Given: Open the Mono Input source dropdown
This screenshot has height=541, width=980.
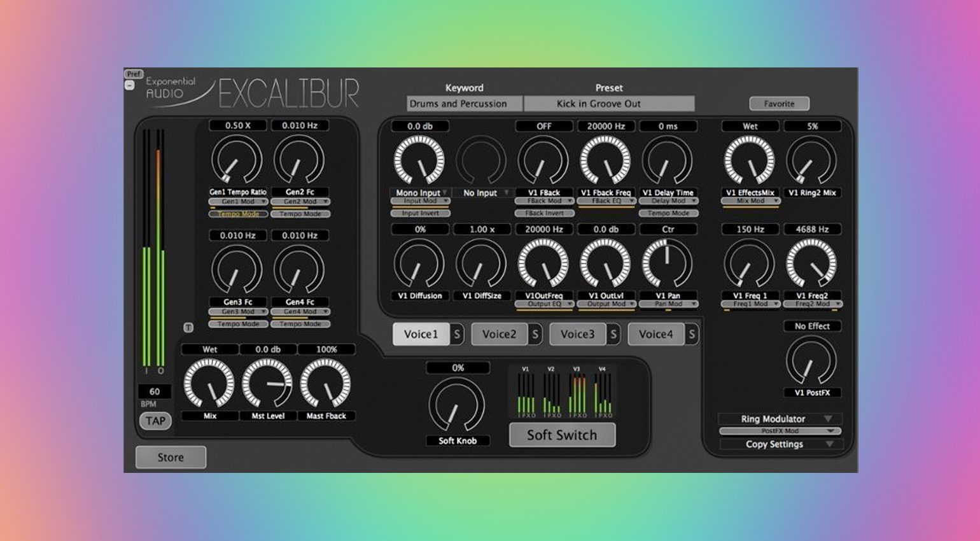Looking at the screenshot, I should coord(420,193).
